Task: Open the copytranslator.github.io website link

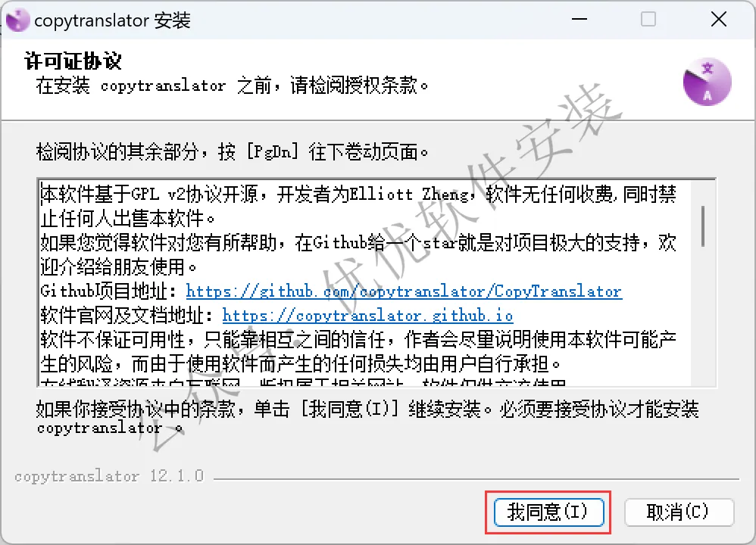Action: pos(367,316)
